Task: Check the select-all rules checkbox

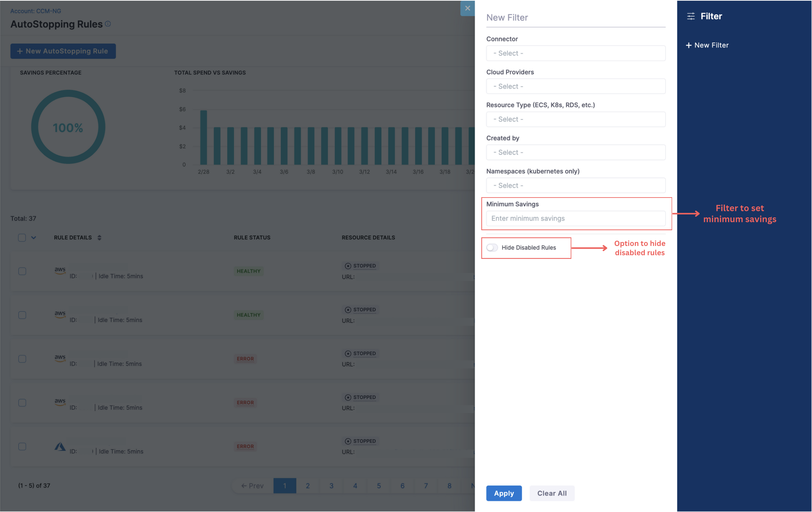Action: (x=22, y=237)
